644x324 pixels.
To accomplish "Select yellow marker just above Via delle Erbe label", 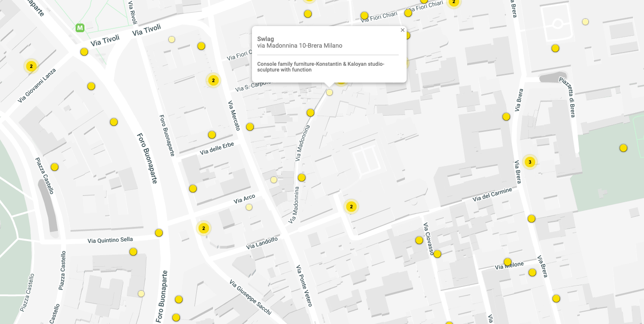I will tap(212, 135).
